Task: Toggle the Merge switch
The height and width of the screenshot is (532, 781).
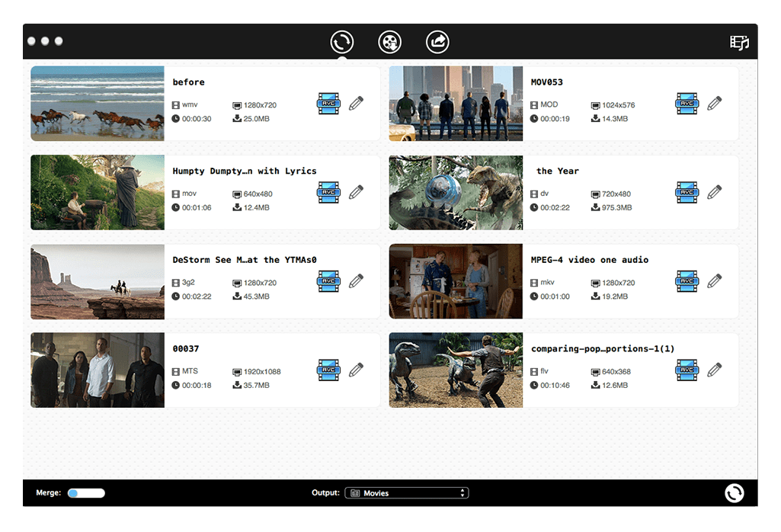Action: click(86, 493)
